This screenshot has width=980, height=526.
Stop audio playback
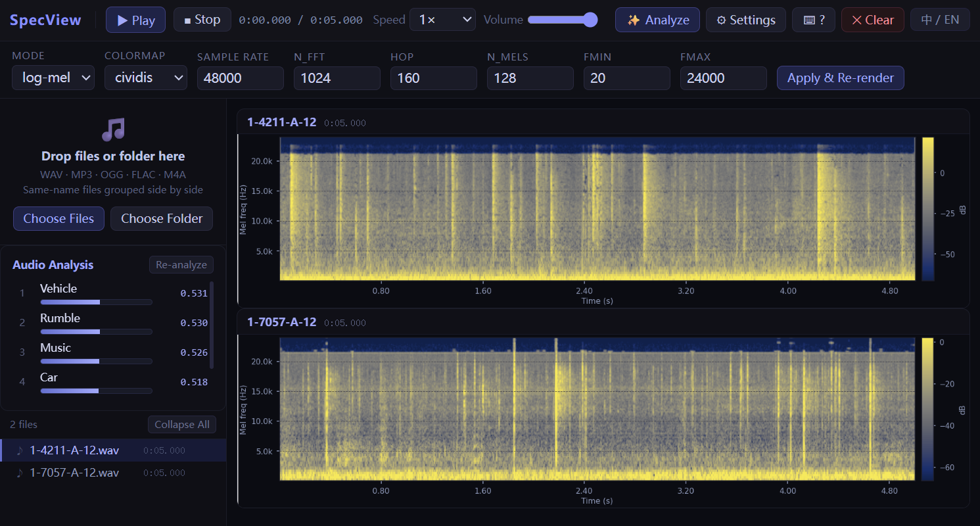202,20
